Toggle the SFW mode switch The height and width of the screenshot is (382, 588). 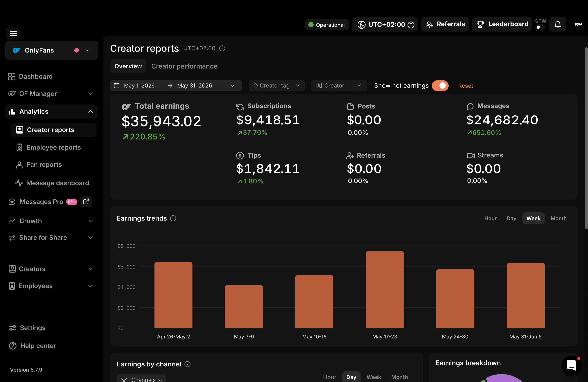pos(540,27)
